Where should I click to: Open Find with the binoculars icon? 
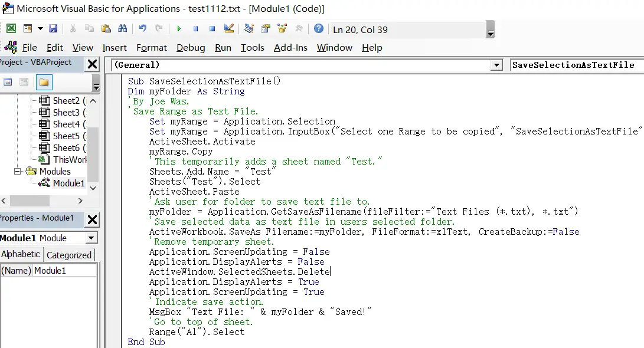tap(122, 28)
